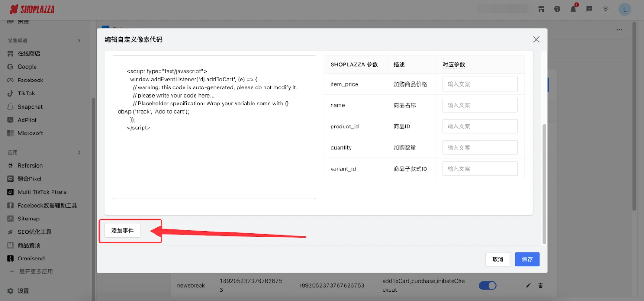Click the dialog's vertical scrollbar

545,184
